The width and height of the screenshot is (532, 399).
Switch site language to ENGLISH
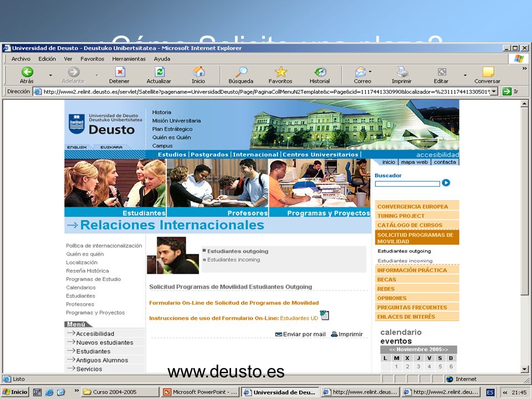click(x=76, y=147)
